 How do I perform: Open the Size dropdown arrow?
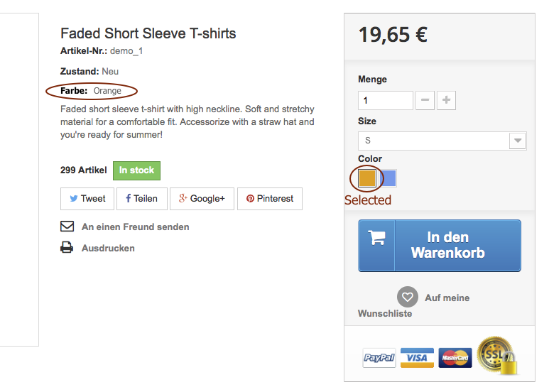tap(518, 141)
